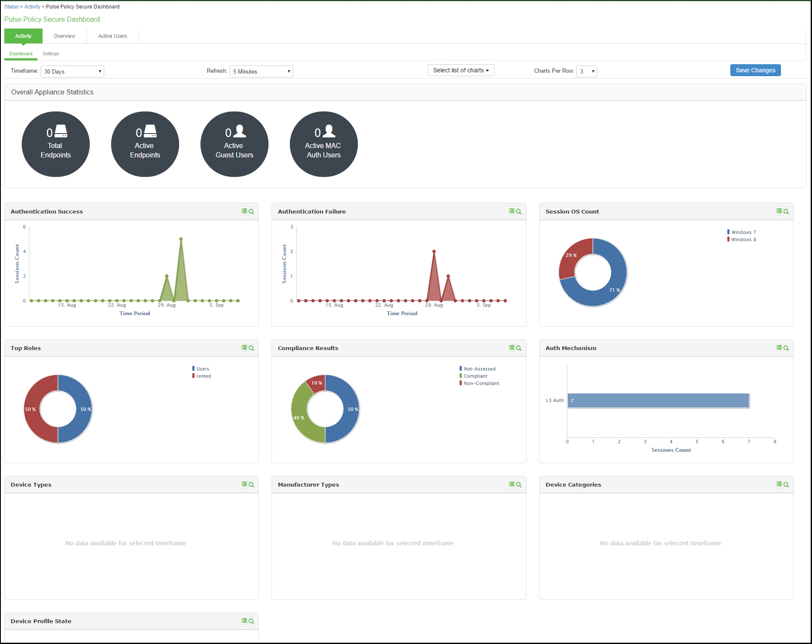The height and width of the screenshot is (644, 812).
Task: Switch to the Overview tab
Action: pyautogui.click(x=64, y=36)
